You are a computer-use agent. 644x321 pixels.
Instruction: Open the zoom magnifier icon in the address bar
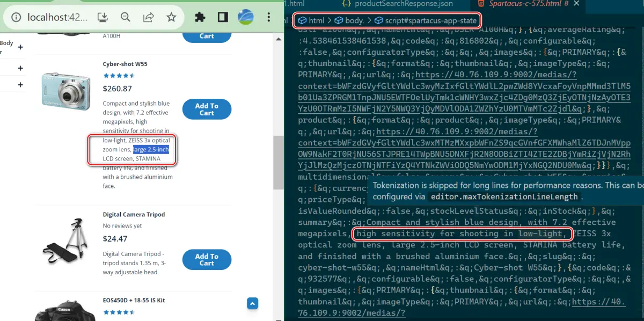[126, 17]
